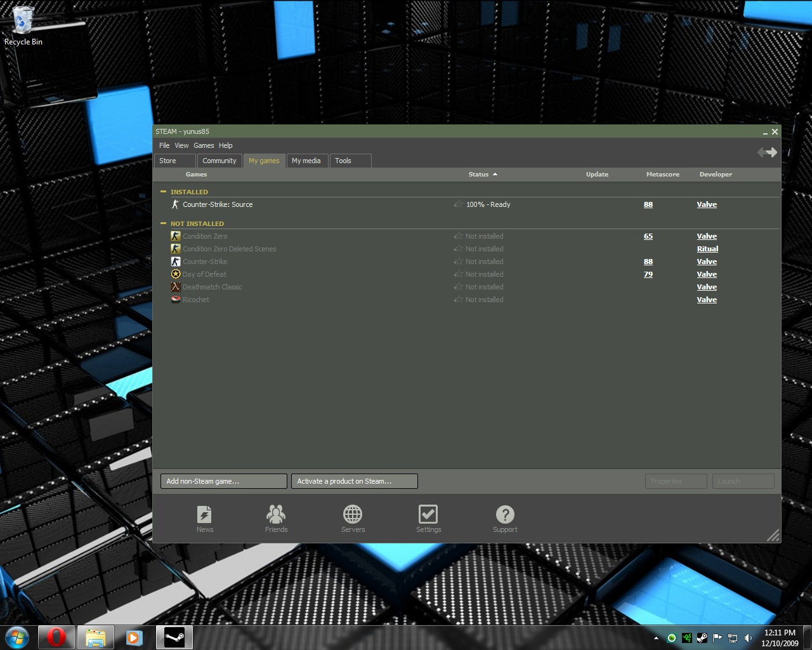Toggle favorite star for Condition Zero Deleted Scenes
The width and height of the screenshot is (812, 650).
tap(458, 249)
